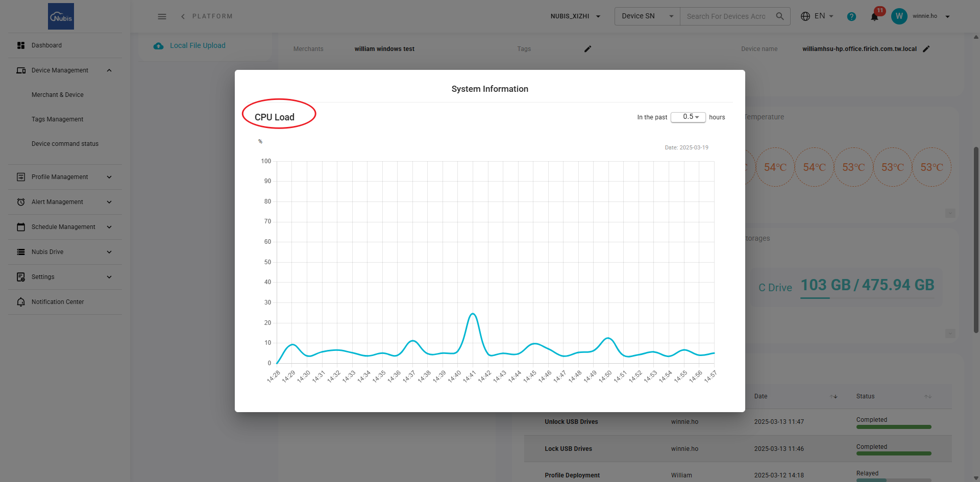This screenshot has height=482, width=980.
Task: Open Notification Center
Action: [65, 302]
